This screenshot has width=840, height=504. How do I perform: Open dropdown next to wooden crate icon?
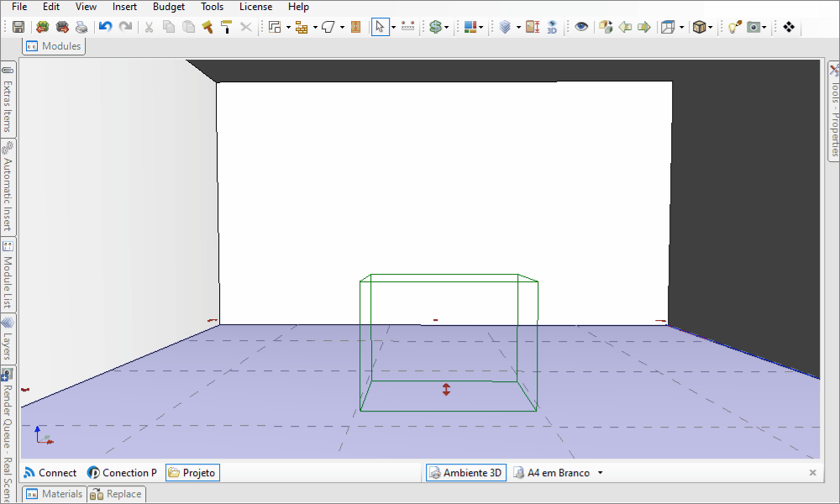[711, 28]
